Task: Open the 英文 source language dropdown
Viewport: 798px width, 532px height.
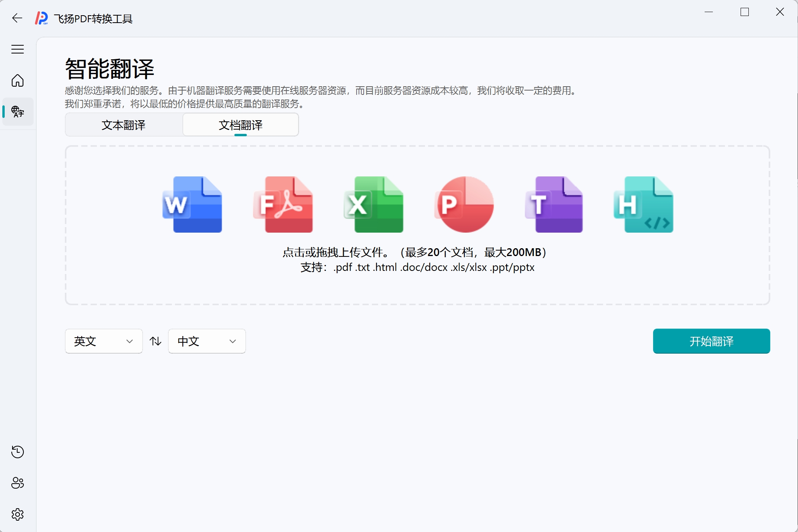Action: tap(104, 341)
